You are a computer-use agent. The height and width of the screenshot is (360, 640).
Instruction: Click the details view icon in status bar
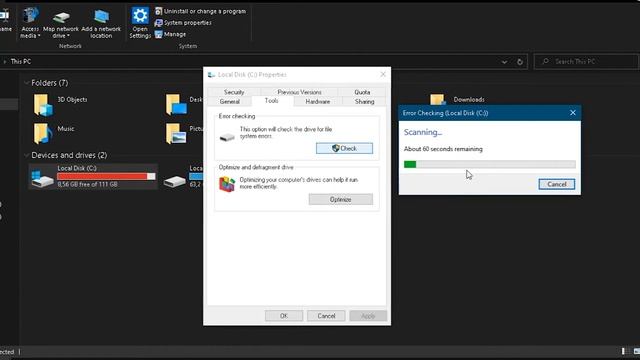pyautogui.click(x=623, y=351)
